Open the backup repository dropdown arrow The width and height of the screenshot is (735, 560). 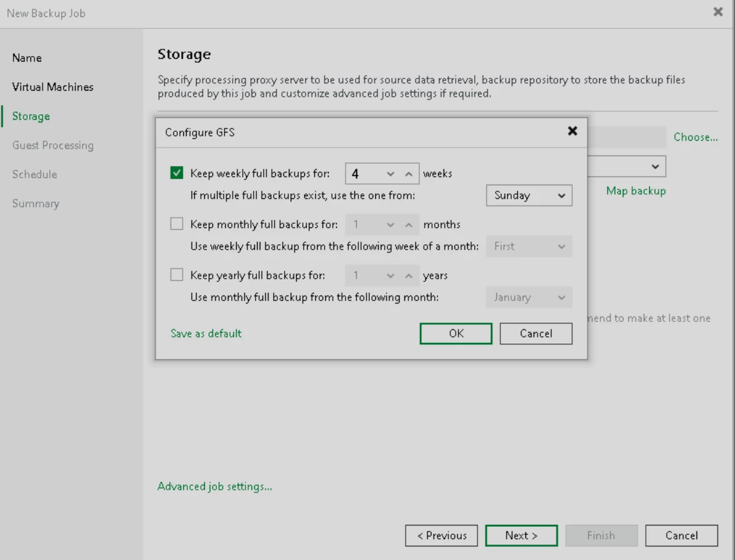(655, 166)
